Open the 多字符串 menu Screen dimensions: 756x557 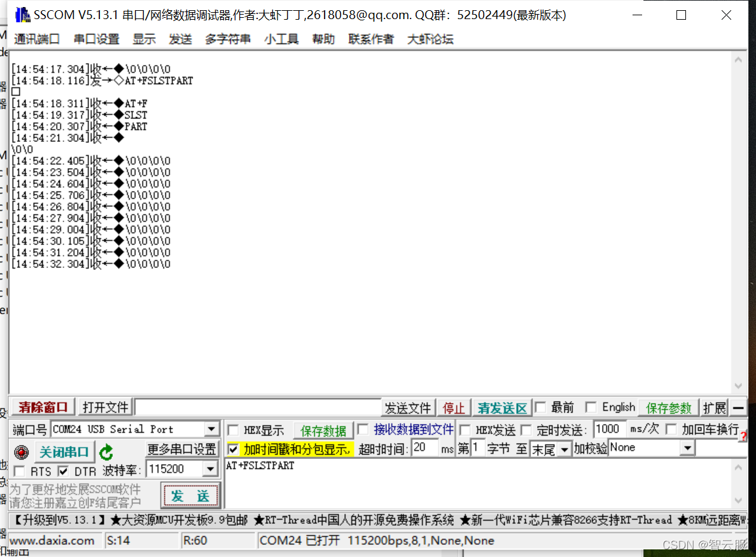click(228, 39)
